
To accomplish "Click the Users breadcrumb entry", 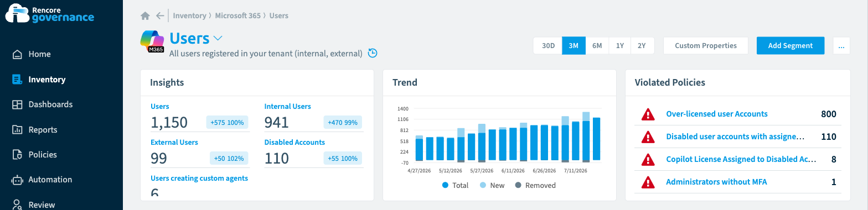I will pos(278,15).
